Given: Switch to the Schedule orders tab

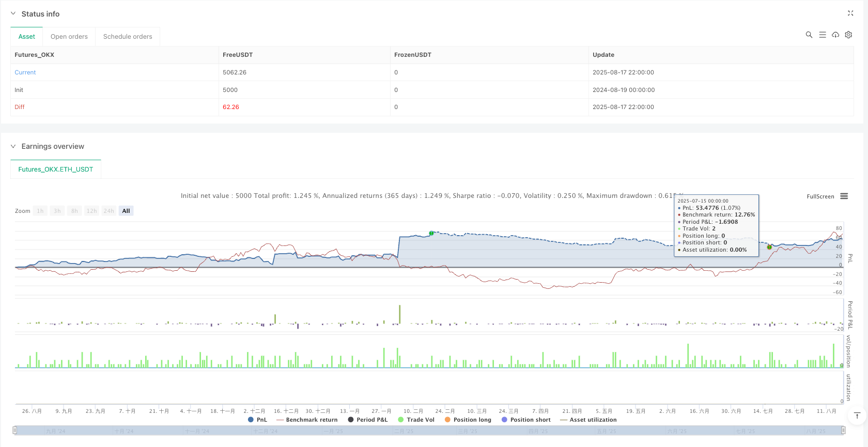Looking at the screenshot, I should (128, 37).
